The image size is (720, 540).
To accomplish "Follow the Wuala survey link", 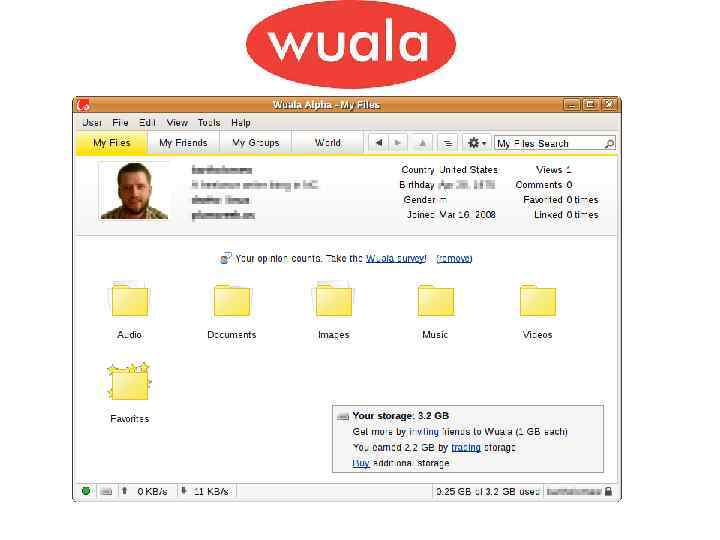I will click(396, 259).
